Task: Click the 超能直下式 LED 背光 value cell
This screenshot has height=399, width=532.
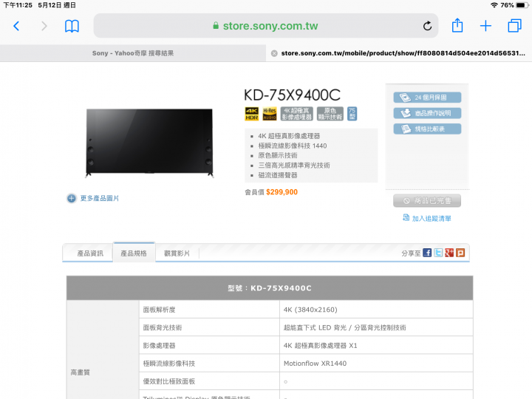Action: 376,327
